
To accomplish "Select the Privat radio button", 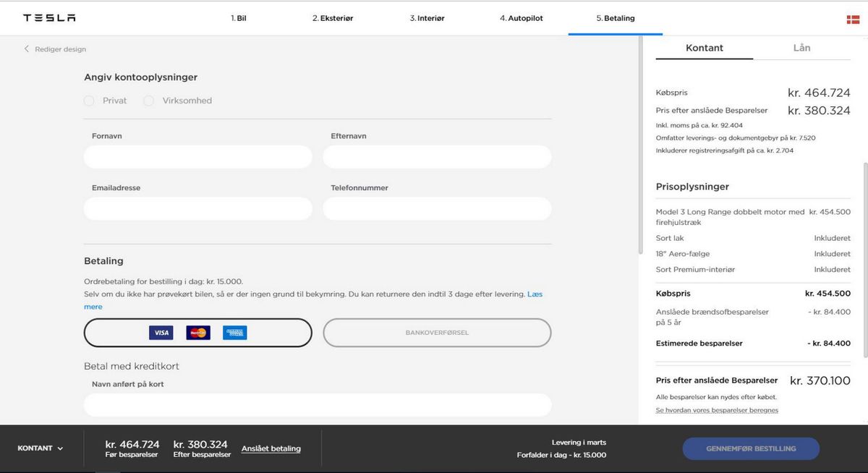I will (x=89, y=101).
